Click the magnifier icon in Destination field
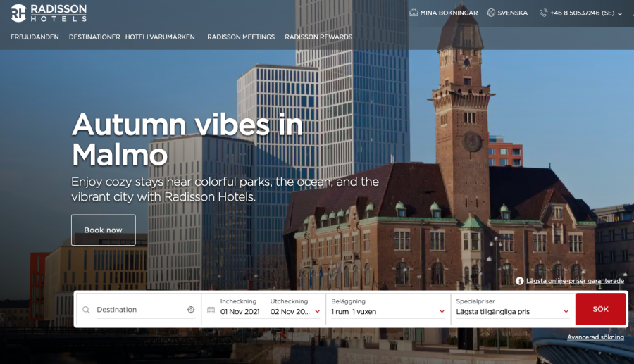 click(x=86, y=310)
